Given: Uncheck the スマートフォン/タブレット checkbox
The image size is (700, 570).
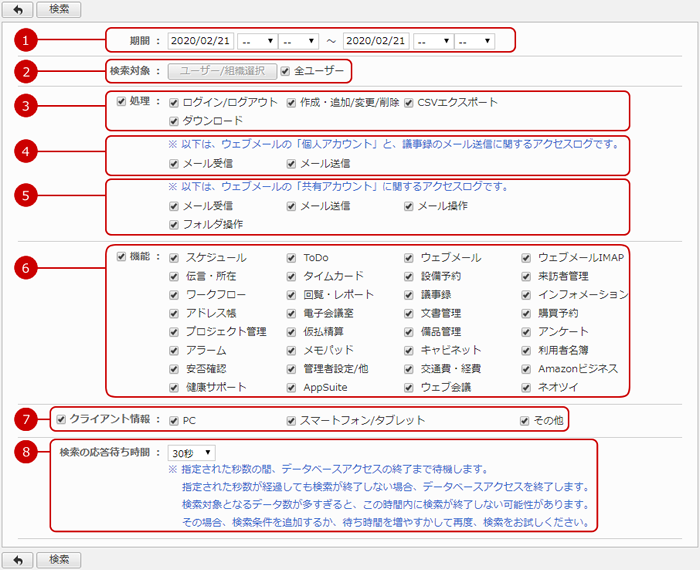Looking at the screenshot, I should pyautogui.click(x=291, y=420).
